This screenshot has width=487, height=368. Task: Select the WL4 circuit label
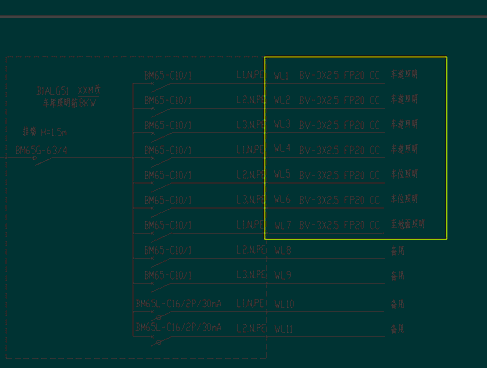[282, 148]
